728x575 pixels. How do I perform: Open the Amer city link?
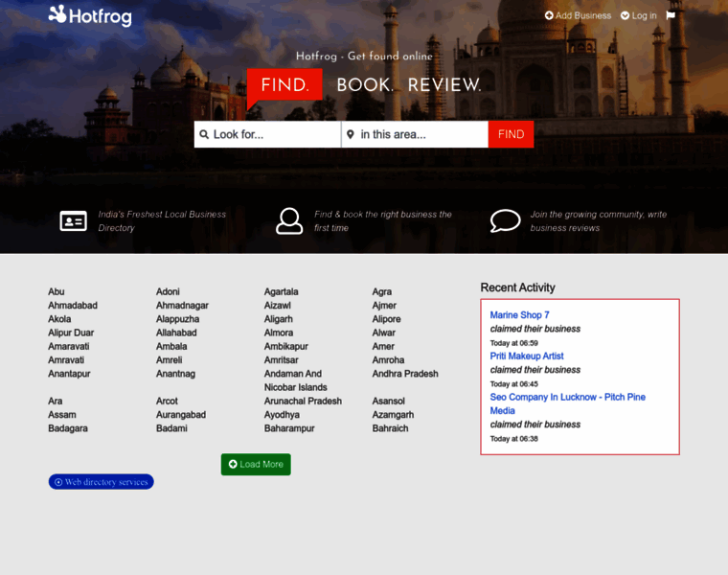(383, 347)
